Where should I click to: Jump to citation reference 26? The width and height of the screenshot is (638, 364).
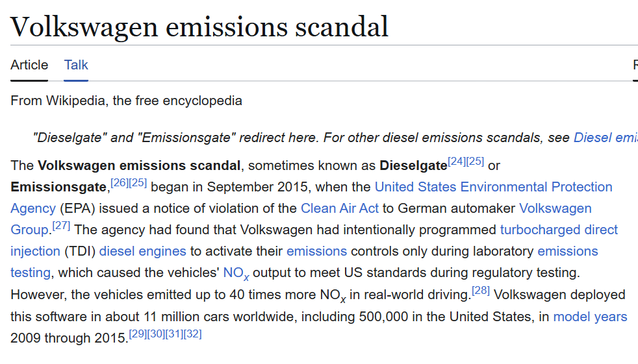coord(120,183)
